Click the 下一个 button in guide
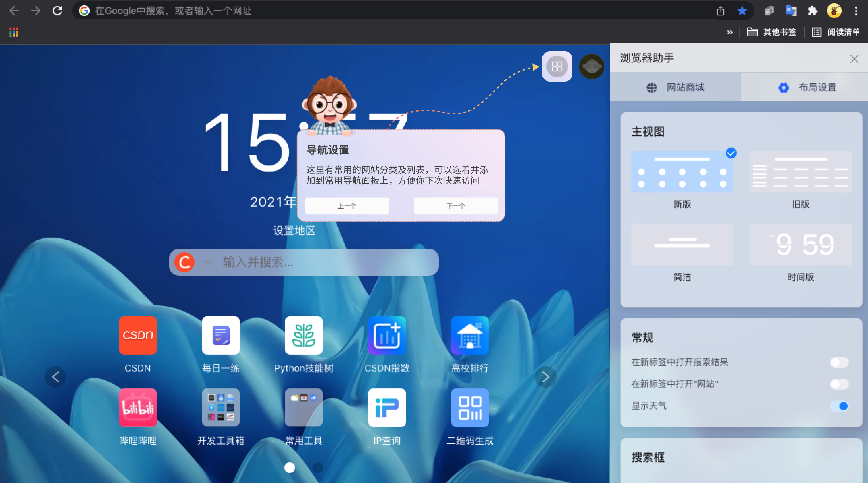The height and width of the screenshot is (483, 868). (x=456, y=206)
